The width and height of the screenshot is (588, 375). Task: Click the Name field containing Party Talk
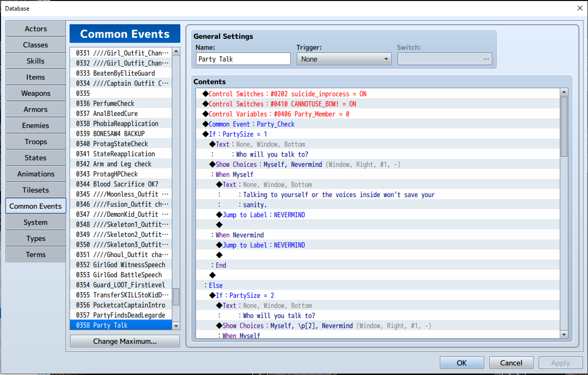(243, 59)
